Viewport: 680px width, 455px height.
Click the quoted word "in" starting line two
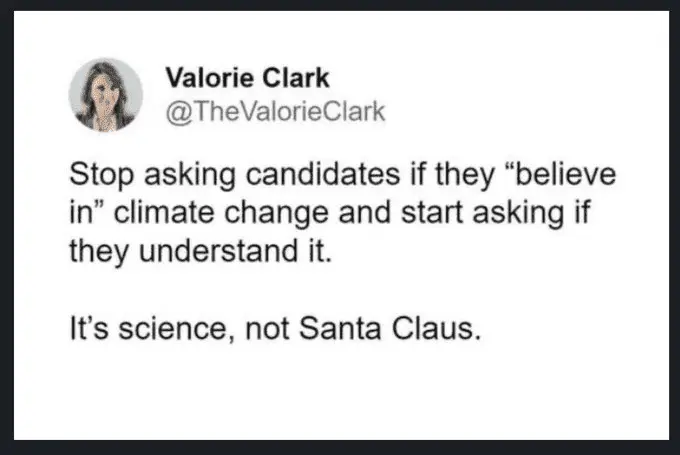83,213
